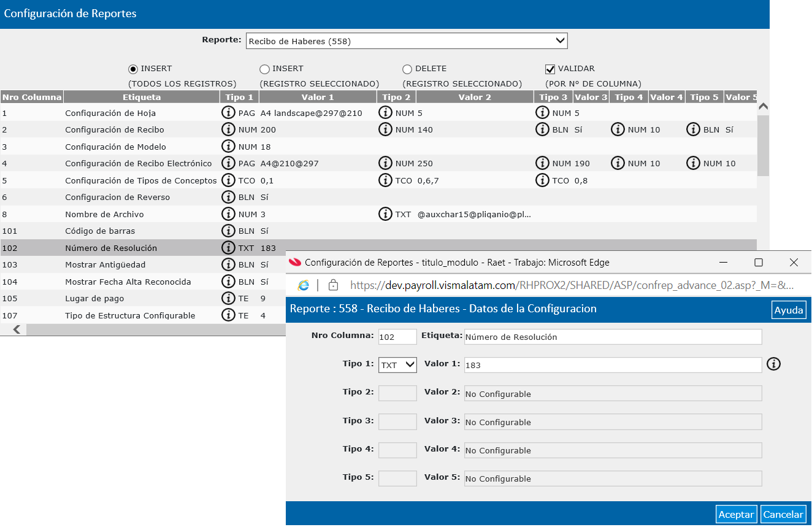Click the Valor 2 No Configurable field
The width and height of the screenshot is (812, 527).
(613, 393)
